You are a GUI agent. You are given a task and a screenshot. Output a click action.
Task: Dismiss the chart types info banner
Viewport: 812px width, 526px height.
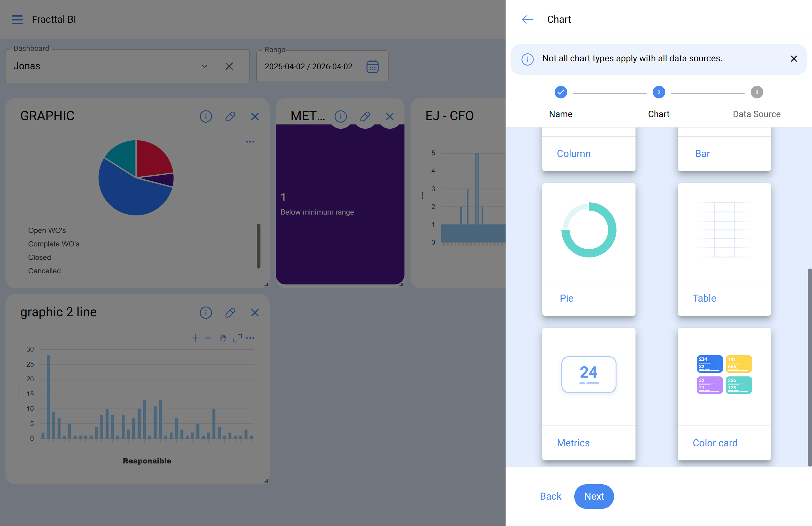(x=794, y=59)
